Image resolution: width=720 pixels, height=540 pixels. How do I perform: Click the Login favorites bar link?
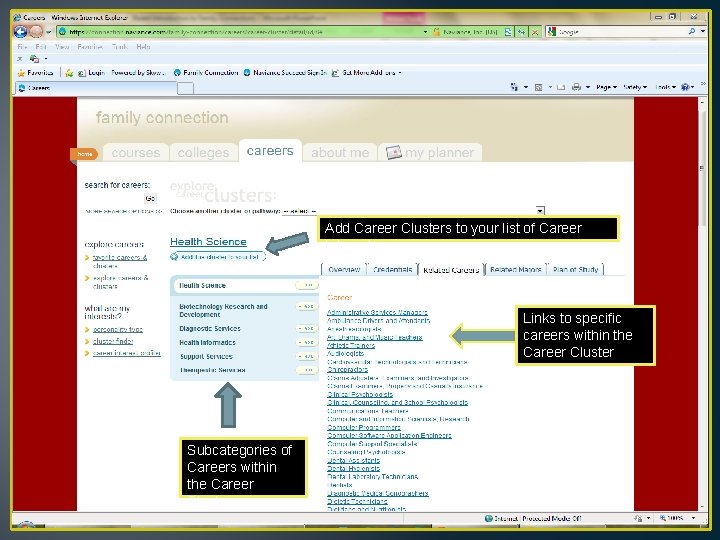tap(92, 73)
